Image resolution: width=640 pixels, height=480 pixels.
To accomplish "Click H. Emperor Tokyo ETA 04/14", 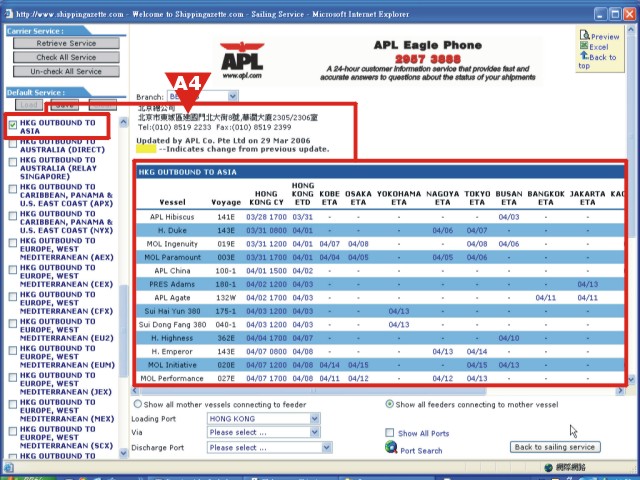I will pyautogui.click(x=477, y=351).
